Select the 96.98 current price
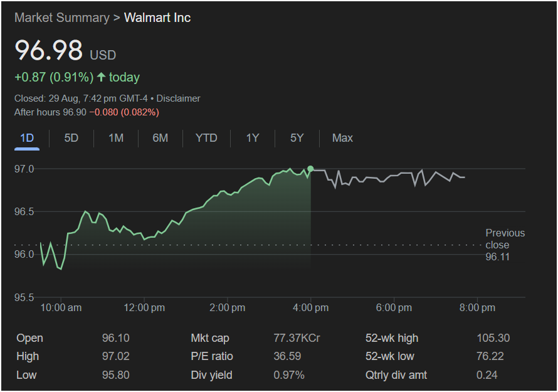 click(x=49, y=50)
